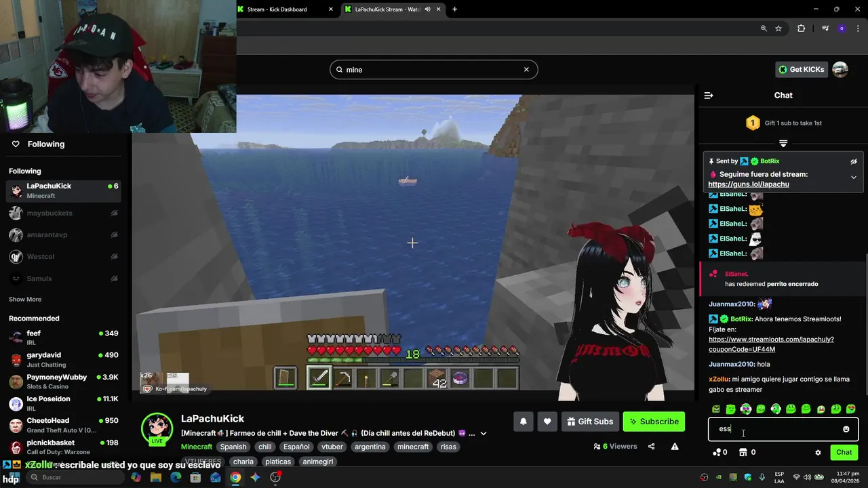Open a new browser tab

(x=454, y=9)
